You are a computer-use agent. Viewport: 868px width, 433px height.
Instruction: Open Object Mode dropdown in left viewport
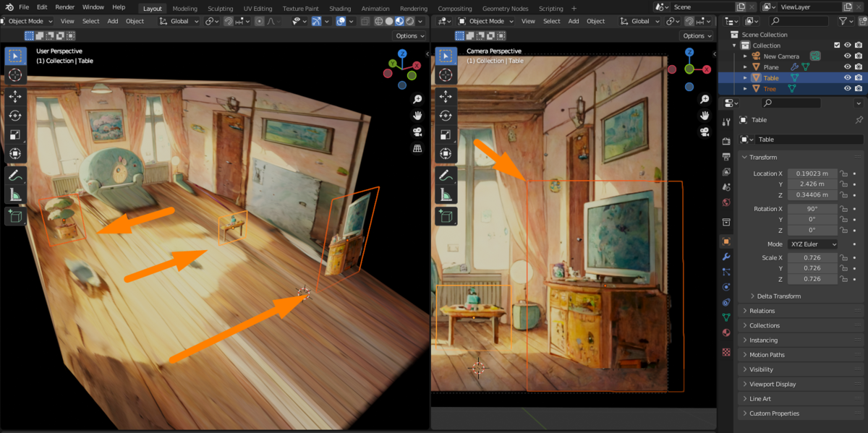click(27, 21)
